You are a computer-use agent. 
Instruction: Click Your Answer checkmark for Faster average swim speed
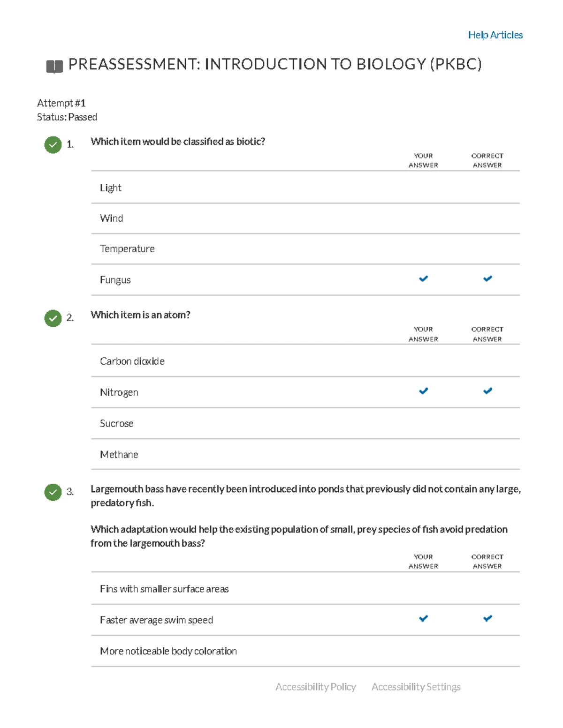[x=423, y=619]
